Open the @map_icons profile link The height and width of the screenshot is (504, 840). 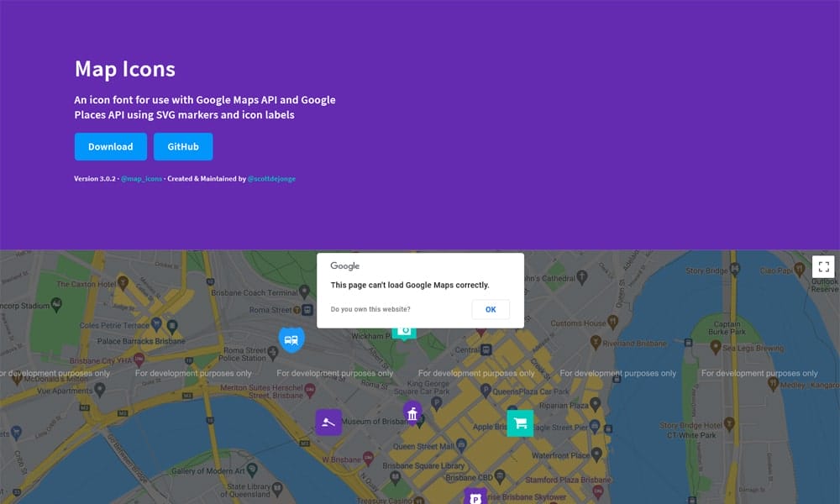tap(141, 179)
